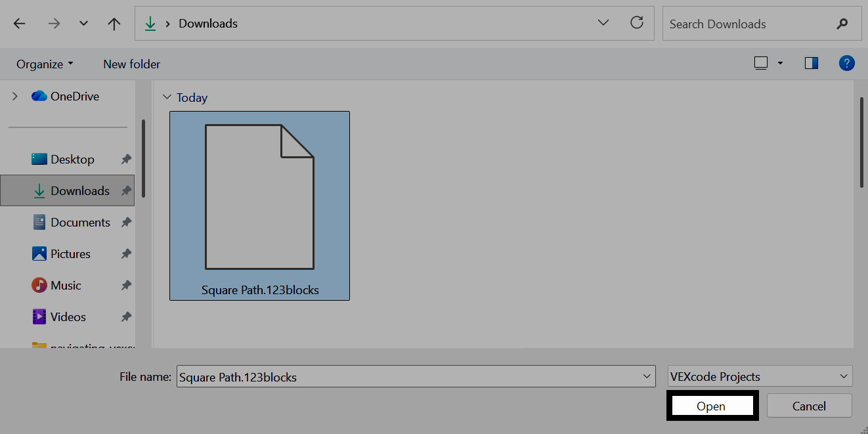
Task: Expand the address bar history dropdown
Action: [603, 23]
